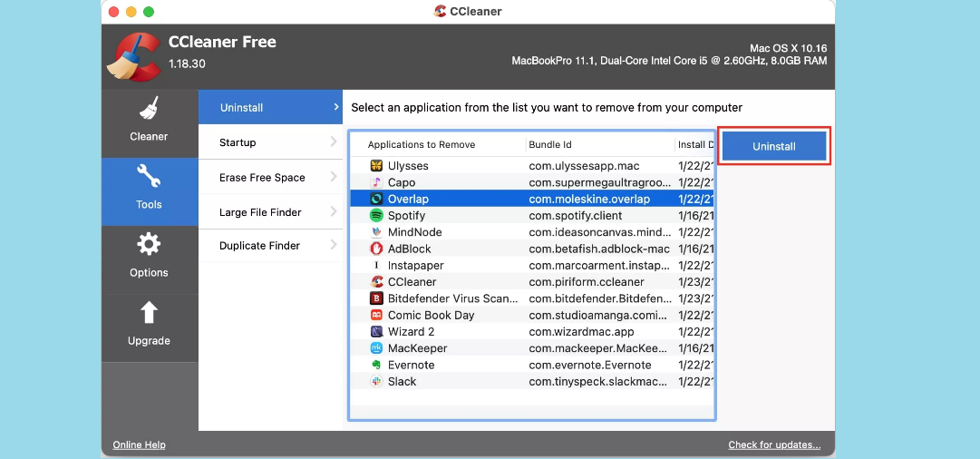The width and height of the screenshot is (980, 459).
Task: Open the Online Help link
Action: click(x=139, y=445)
